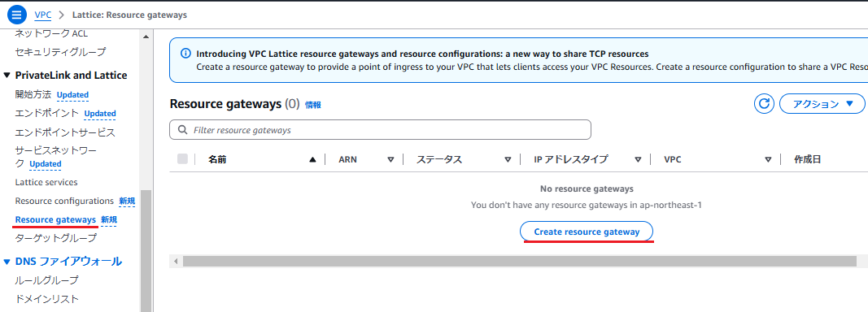Collapse the PrivateLink and Lattice section
This screenshot has width=868, height=312.
(7, 76)
